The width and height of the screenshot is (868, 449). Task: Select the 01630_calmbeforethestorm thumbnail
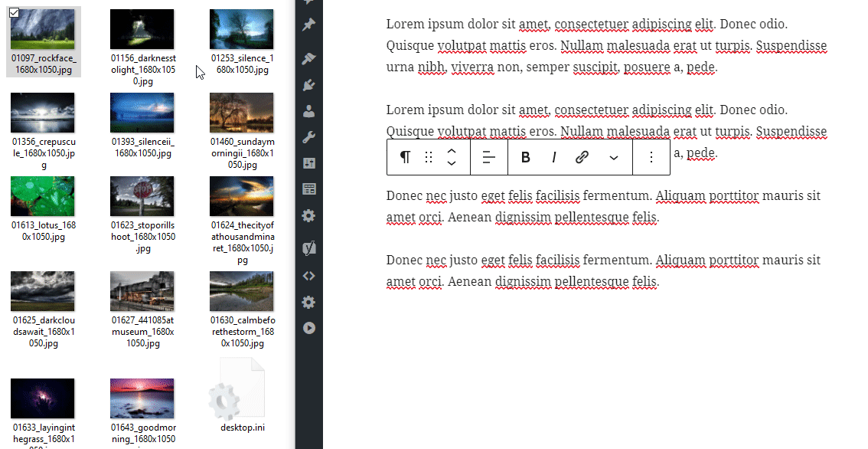pos(241,291)
